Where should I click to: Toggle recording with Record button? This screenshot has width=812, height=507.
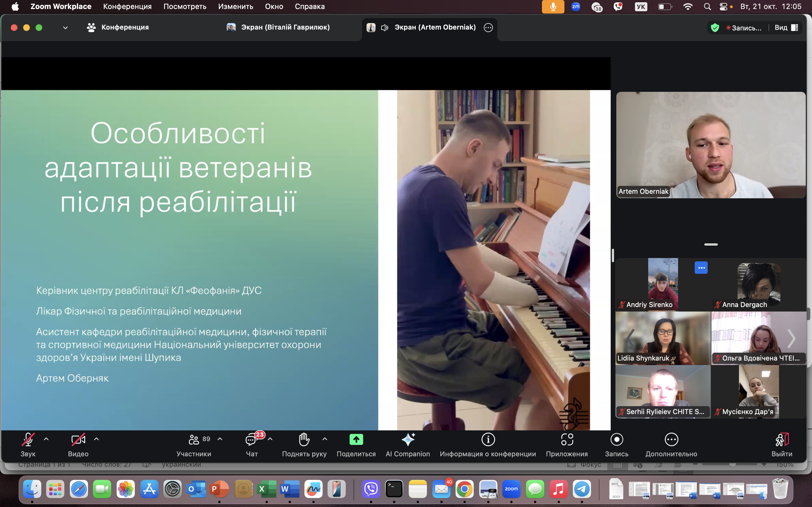coord(616,440)
